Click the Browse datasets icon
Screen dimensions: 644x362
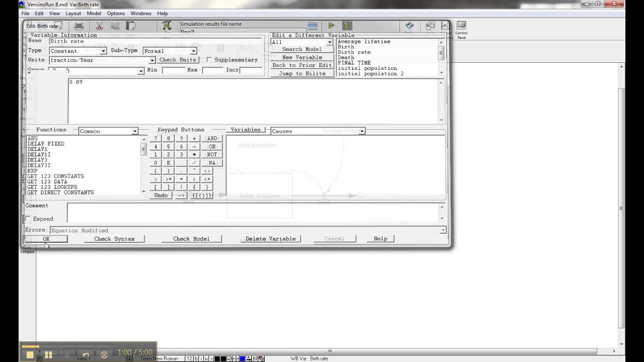[312, 26]
